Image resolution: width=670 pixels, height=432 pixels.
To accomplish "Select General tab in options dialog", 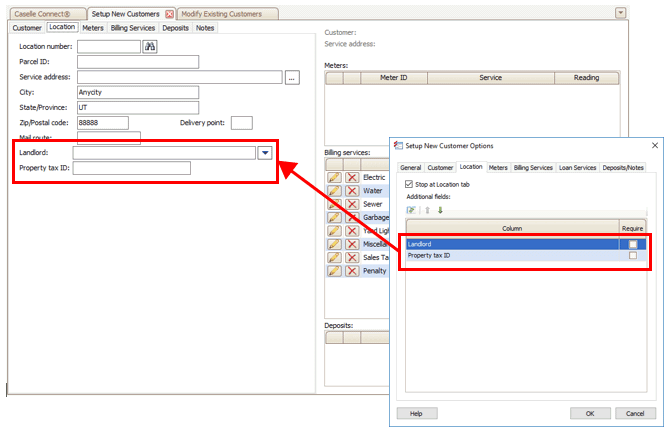I will (x=411, y=168).
